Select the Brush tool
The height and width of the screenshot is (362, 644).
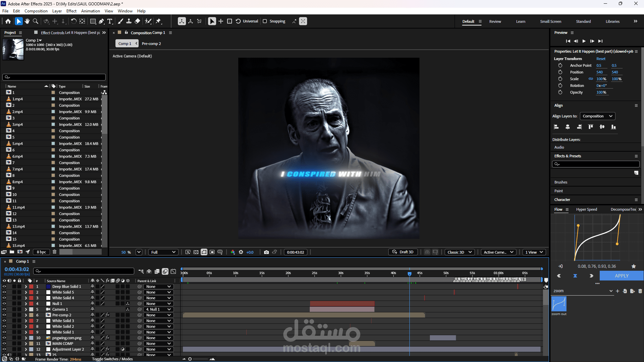pos(120,21)
